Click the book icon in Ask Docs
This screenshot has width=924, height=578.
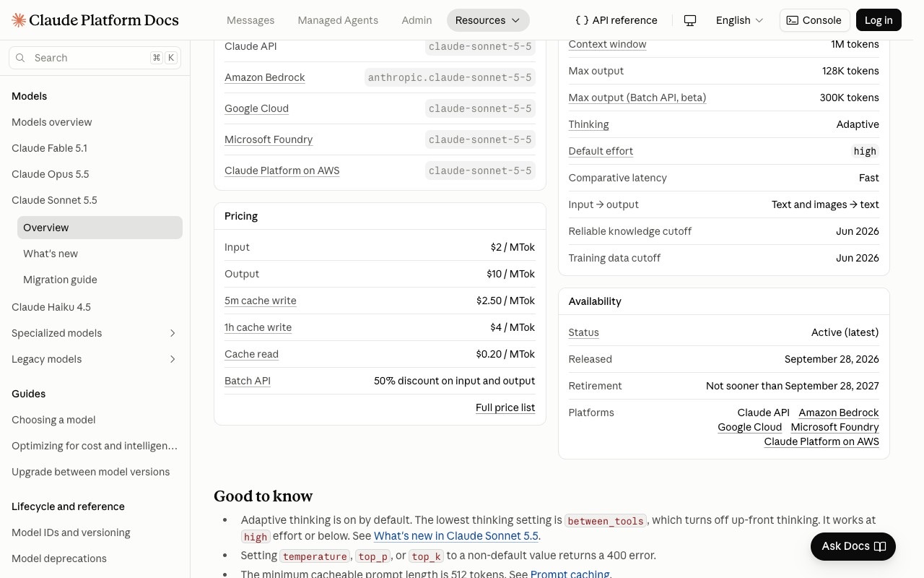(880, 546)
